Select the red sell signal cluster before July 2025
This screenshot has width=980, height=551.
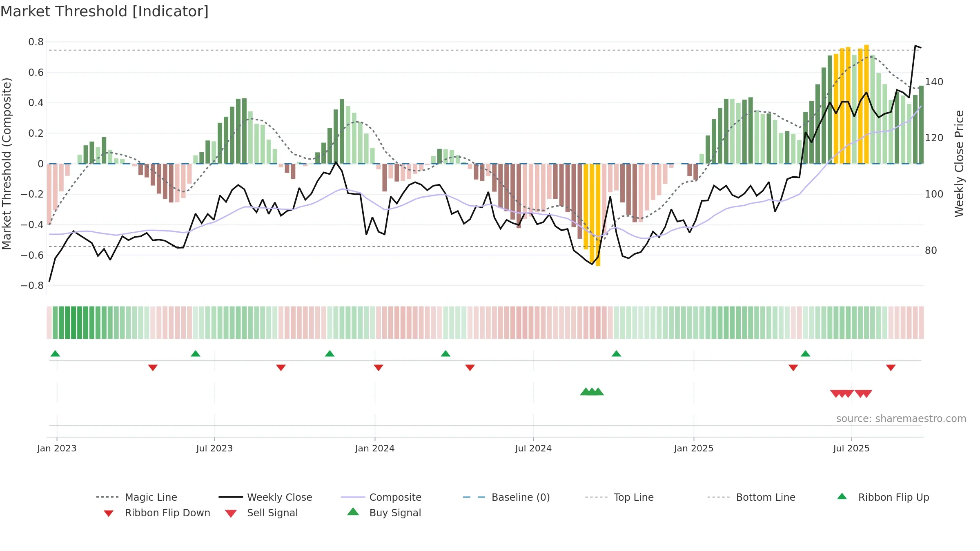tap(842, 394)
